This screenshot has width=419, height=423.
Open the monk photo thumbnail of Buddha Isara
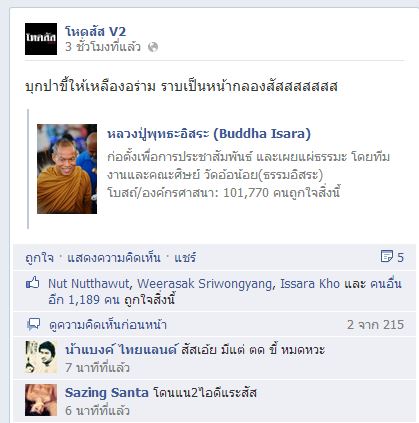[67, 169]
